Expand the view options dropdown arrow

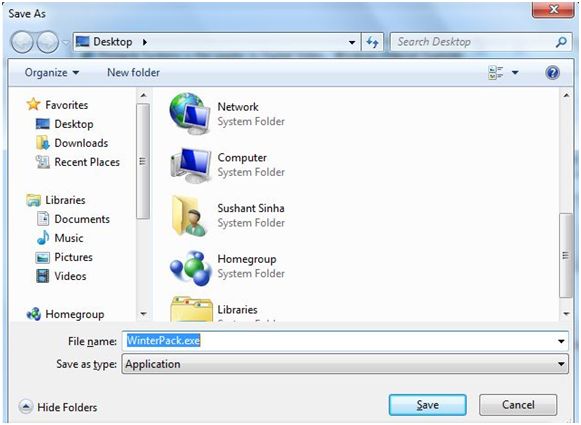(515, 73)
